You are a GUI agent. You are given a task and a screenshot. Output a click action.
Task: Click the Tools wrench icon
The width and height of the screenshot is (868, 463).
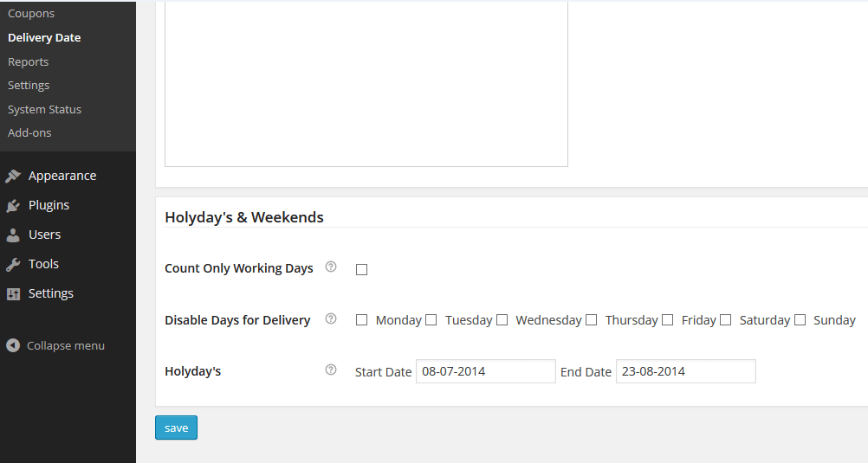point(13,265)
